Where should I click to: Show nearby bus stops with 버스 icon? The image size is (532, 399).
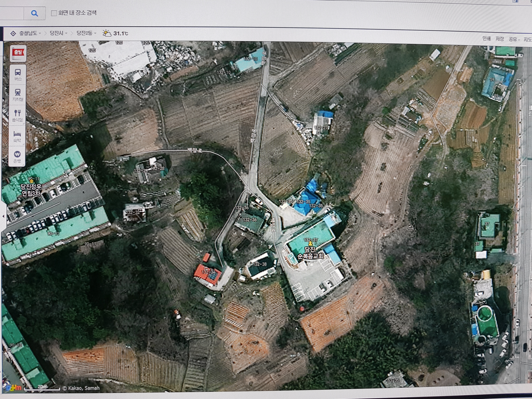pos(18,74)
